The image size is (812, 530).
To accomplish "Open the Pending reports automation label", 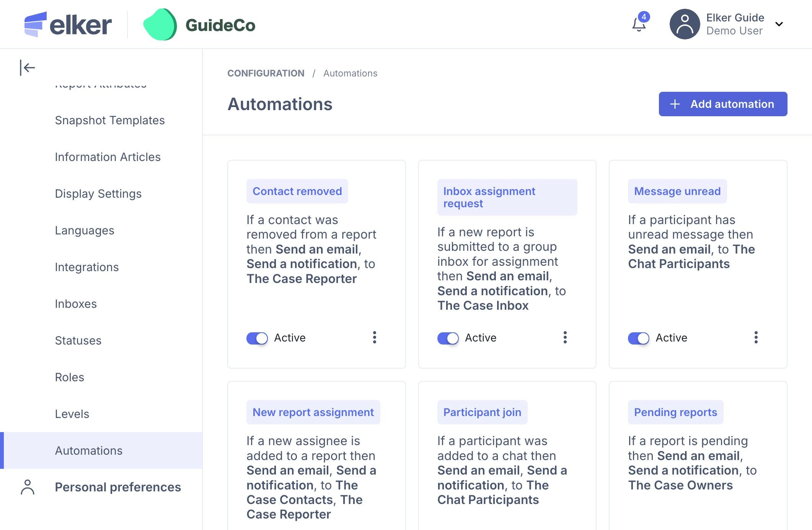I will [675, 412].
